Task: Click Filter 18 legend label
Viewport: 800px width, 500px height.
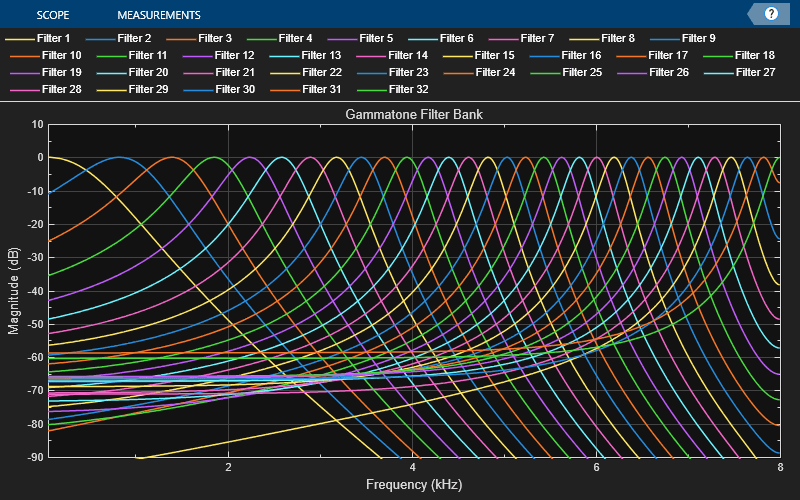Action: coord(754,55)
